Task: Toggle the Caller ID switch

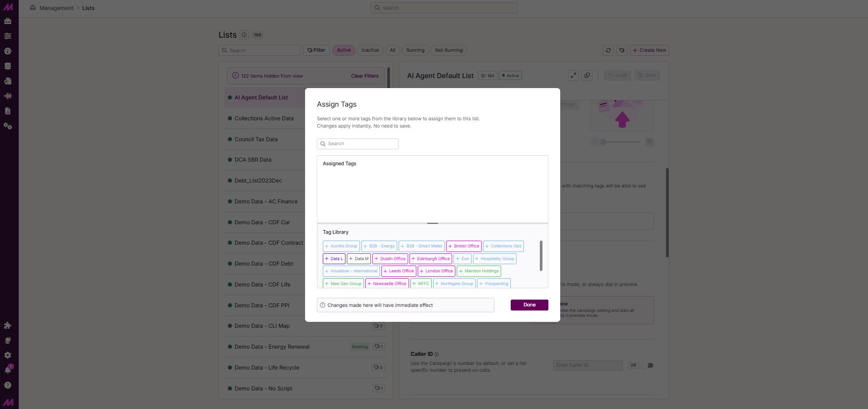Action: coord(648,365)
